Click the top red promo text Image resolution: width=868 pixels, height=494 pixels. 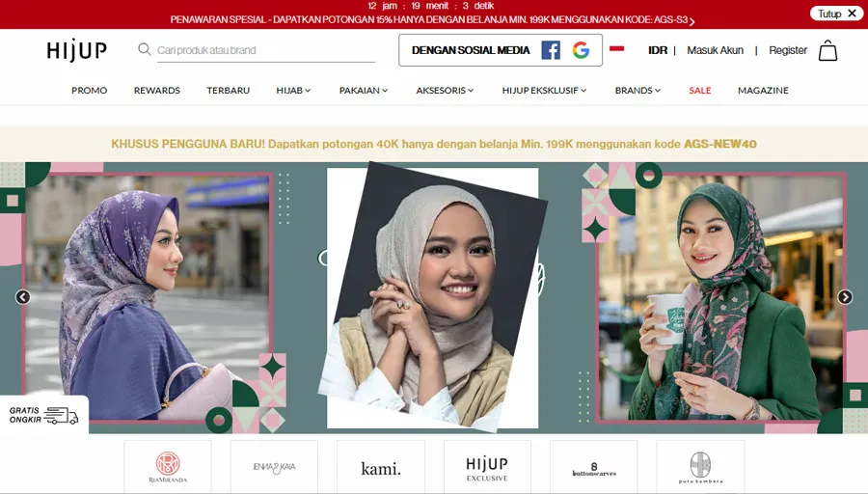pyautogui.click(x=429, y=20)
